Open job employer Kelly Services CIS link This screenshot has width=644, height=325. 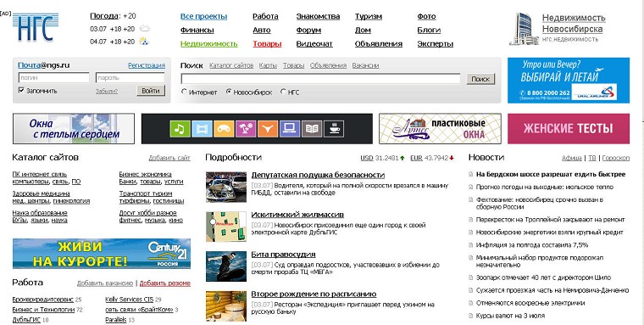(x=130, y=300)
